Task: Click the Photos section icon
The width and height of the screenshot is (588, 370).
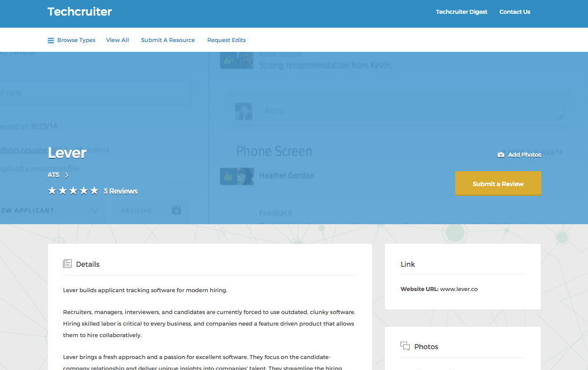Action: [405, 346]
